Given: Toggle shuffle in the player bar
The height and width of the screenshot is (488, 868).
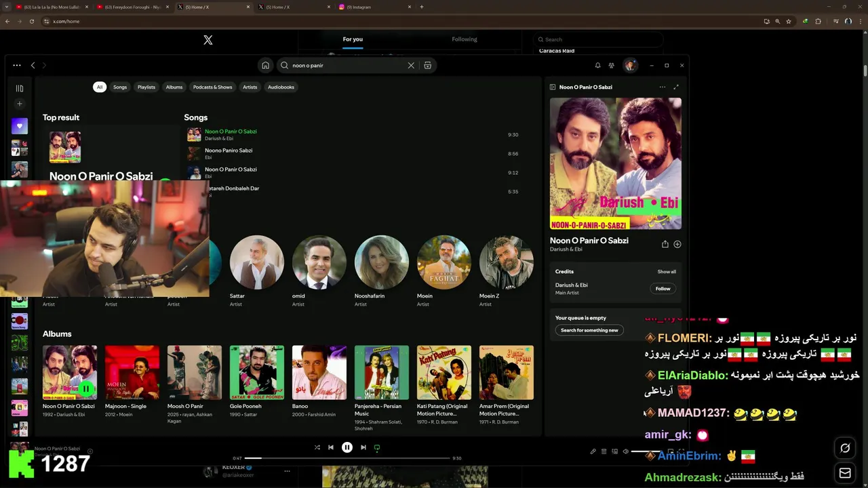Looking at the screenshot, I should 317,447.
